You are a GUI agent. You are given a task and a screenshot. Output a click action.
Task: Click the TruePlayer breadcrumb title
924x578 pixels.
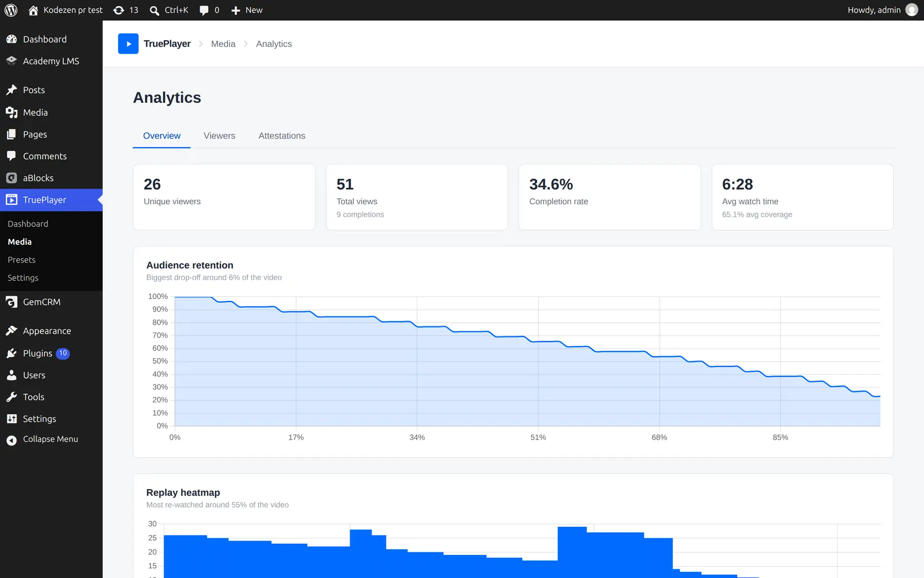[167, 44]
